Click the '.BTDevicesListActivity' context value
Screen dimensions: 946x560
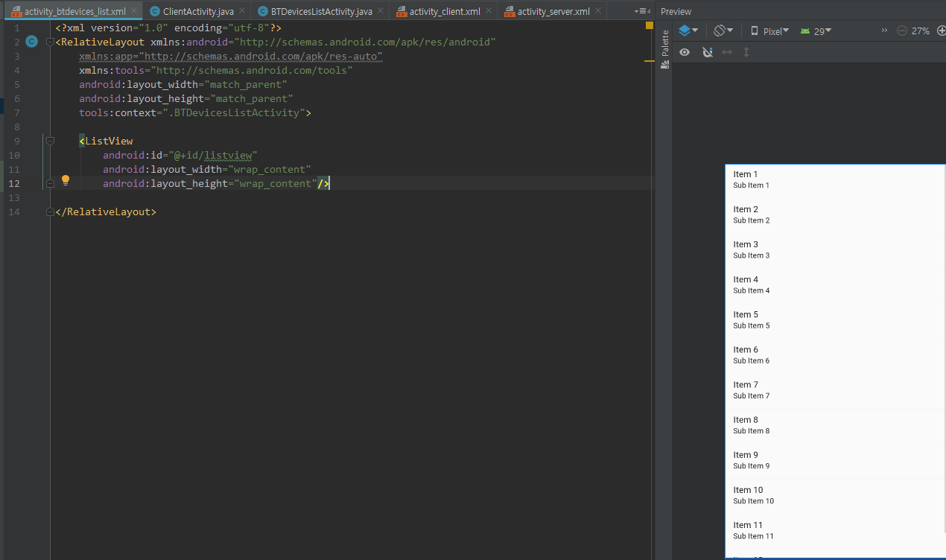234,112
